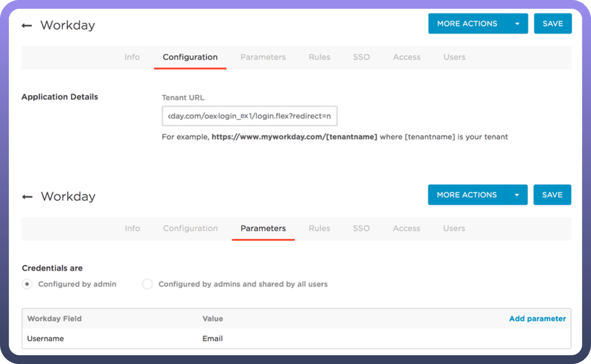Switch to Parameters tab from the Configuration view
Screen dimensions: 591x364
click(263, 57)
